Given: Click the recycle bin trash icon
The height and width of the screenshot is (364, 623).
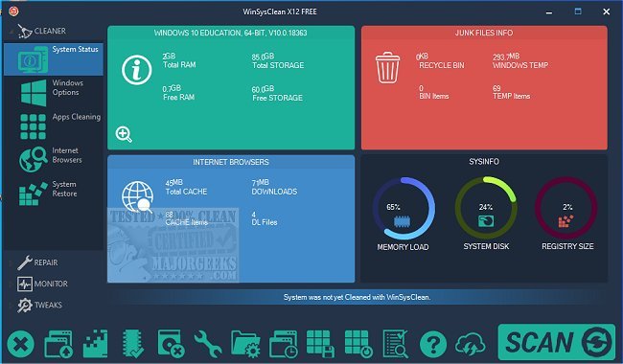Looking at the screenshot, I should click(387, 68).
